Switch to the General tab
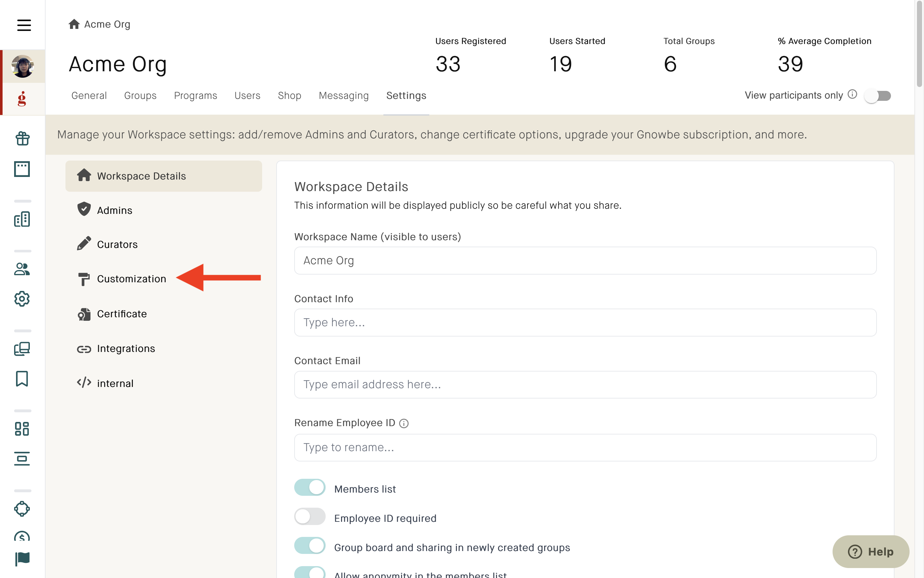The height and width of the screenshot is (578, 924). [89, 96]
